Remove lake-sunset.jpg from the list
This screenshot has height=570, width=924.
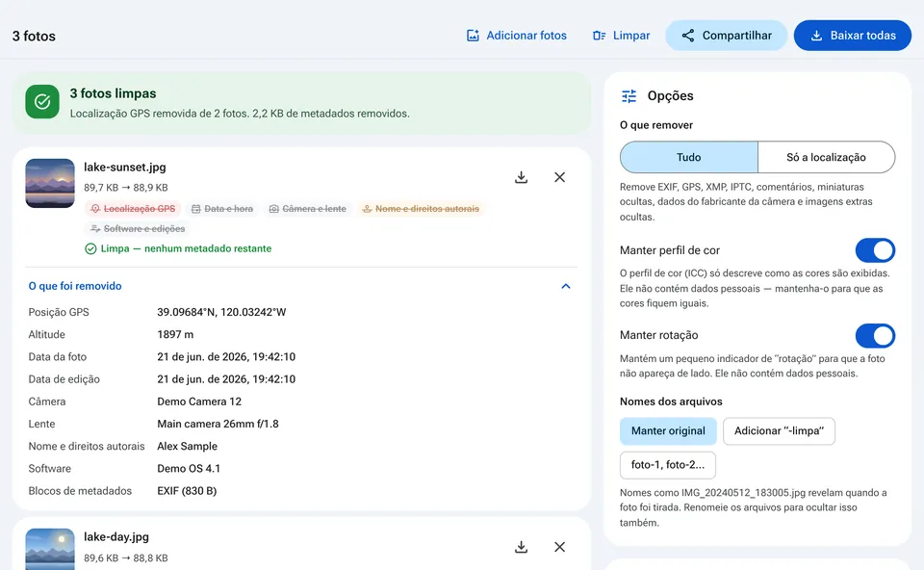tap(560, 177)
